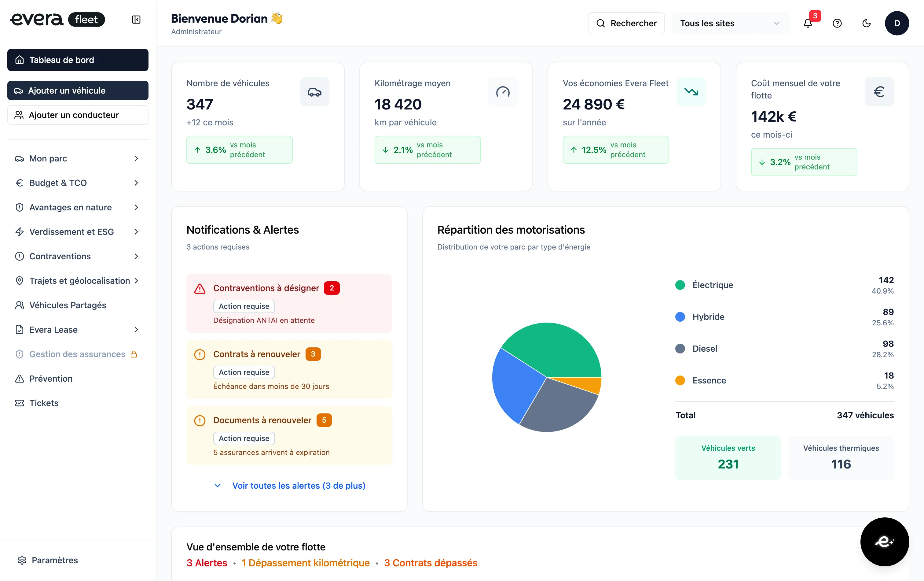Click Ajouter un véhicule button
Screen dimensions: 924x581
[78, 91]
